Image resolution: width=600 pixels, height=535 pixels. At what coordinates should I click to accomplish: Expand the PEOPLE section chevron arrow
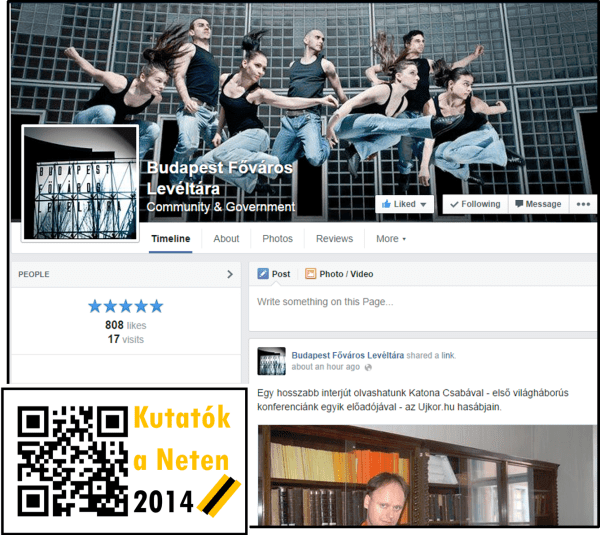(x=230, y=274)
